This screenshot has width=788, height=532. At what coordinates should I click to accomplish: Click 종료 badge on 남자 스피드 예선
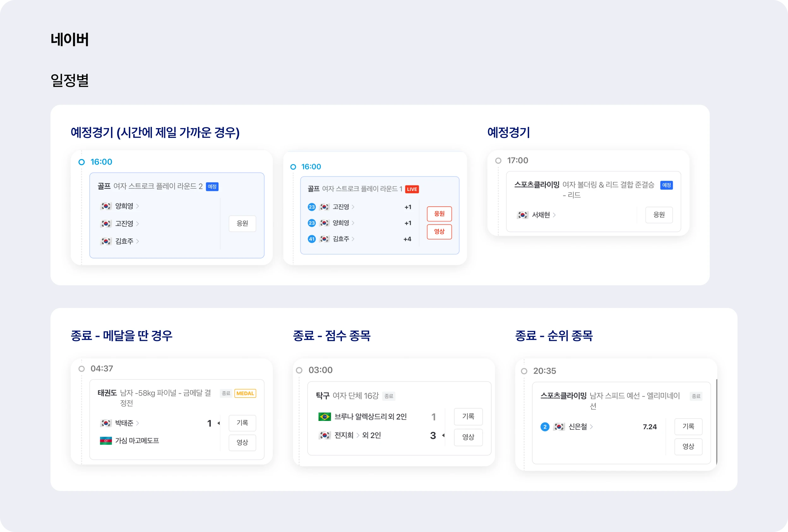click(x=696, y=396)
